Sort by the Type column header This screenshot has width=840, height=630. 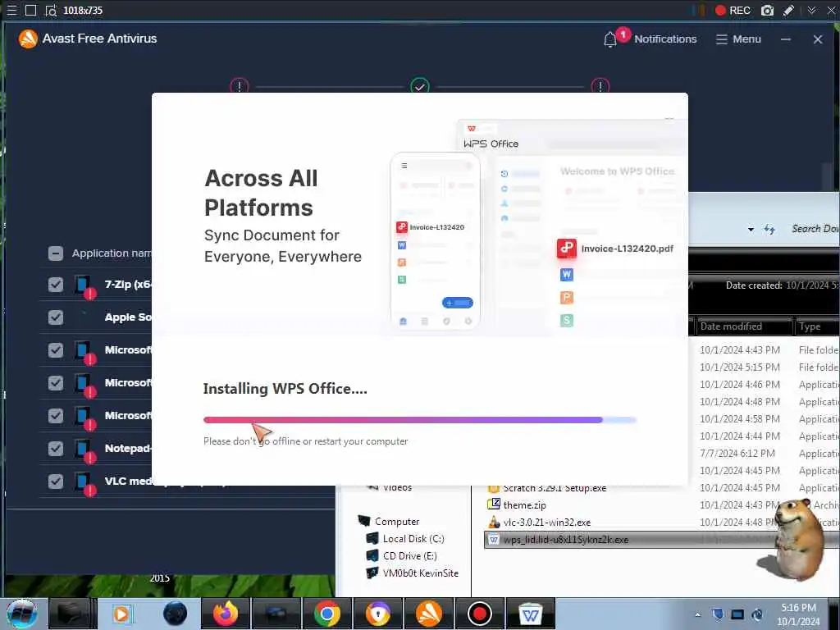point(818,326)
